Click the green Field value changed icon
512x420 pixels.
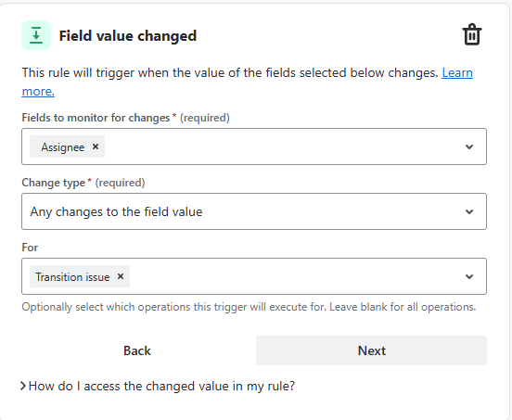(36, 35)
